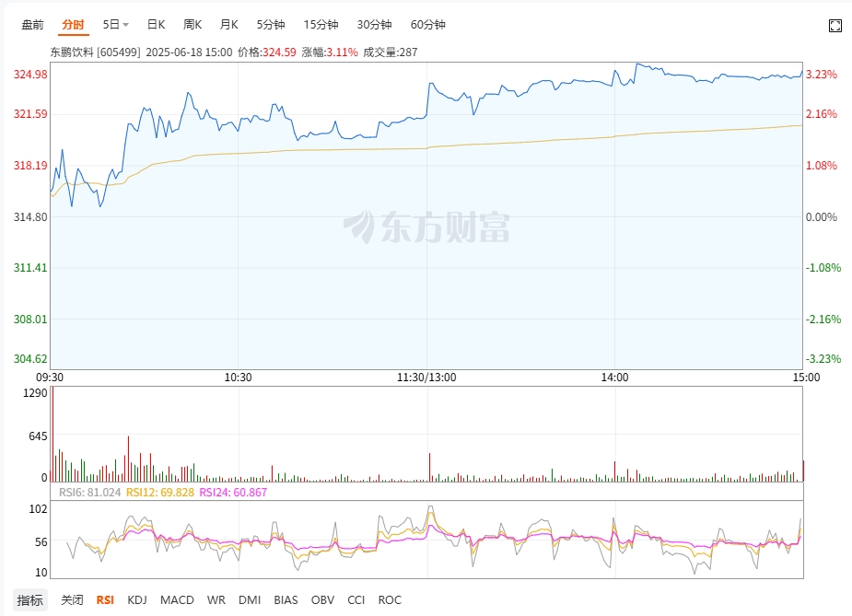Click the 东鹏饮料 [605499] stock name
The height and width of the screenshot is (616, 852).
pyautogui.click(x=95, y=52)
